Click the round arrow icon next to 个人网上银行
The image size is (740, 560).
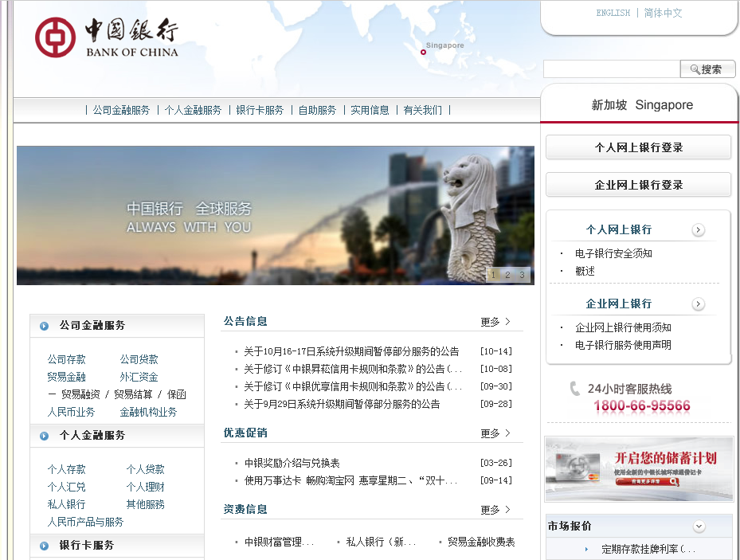point(699,230)
